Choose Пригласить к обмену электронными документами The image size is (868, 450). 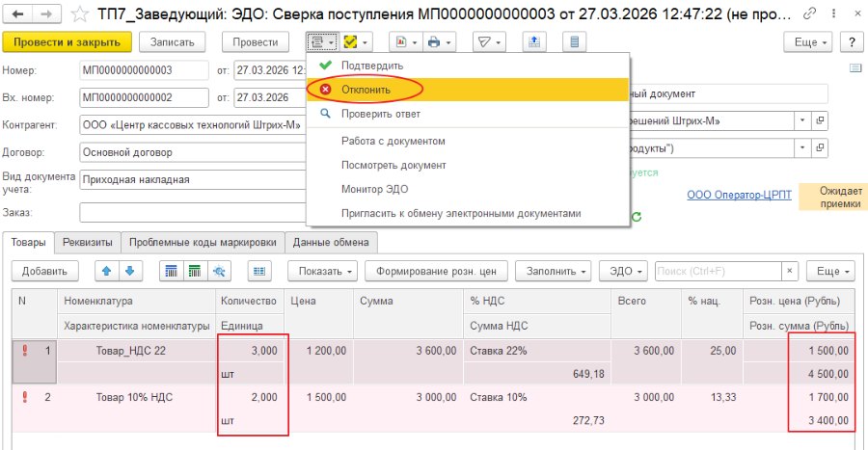click(x=468, y=213)
